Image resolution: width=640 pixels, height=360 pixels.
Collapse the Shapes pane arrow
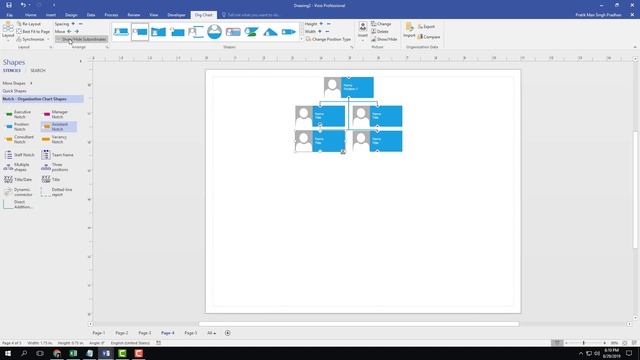click(80, 61)
